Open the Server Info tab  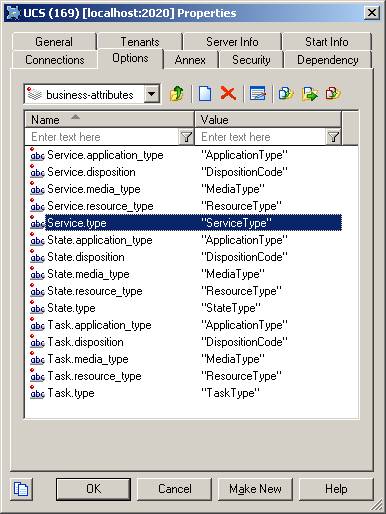(232, 42)
